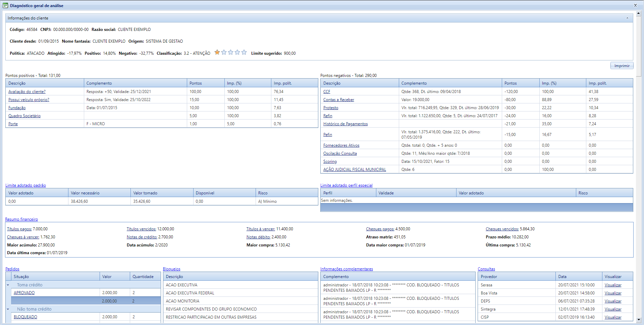Image resolution: width=644 pixels, height=325 pixels.
Task: Click the Provedor column header in Consultas
Action: coord(517,277)
